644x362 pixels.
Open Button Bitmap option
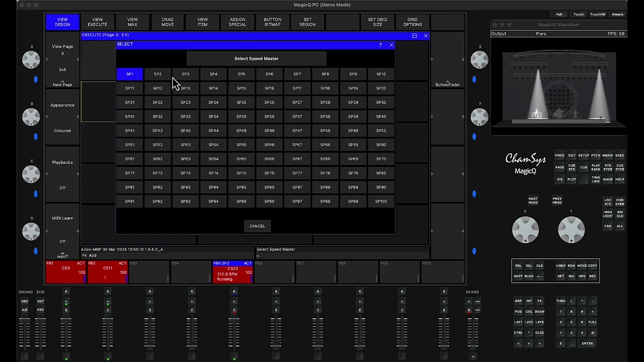[272, 22]
